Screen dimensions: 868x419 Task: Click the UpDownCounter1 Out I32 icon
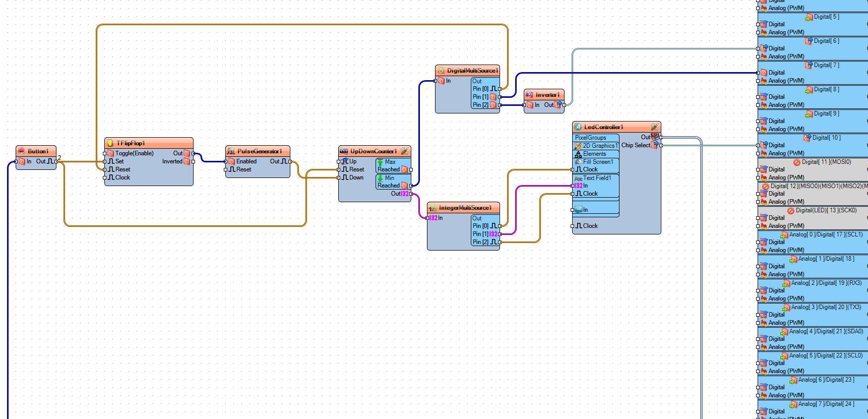pos(405,194)
